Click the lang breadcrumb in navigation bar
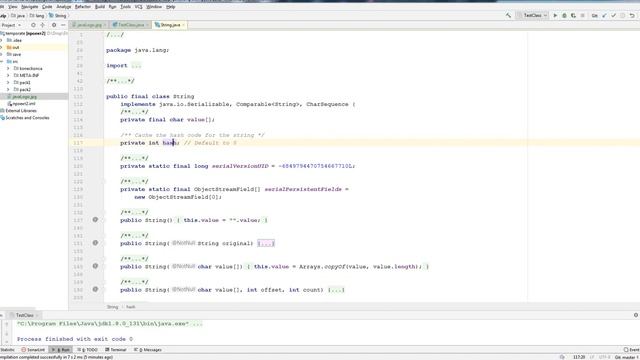Screen dimensions: 640x360 tap(37, 16)
